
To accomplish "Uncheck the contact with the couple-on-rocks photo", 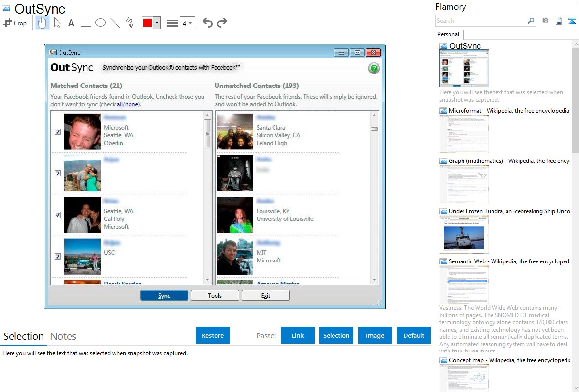I will (x=58, y=173).
